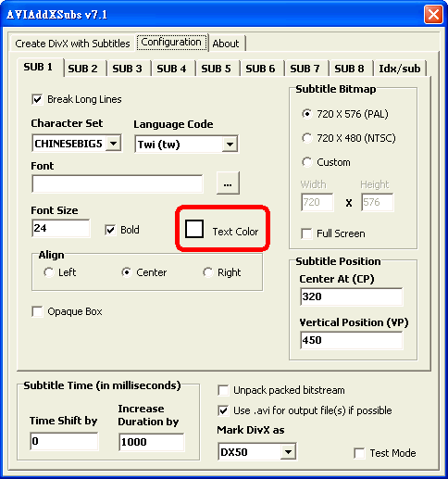Open the Idx/sub tab
448x479 pixels.
click(400, 69)
